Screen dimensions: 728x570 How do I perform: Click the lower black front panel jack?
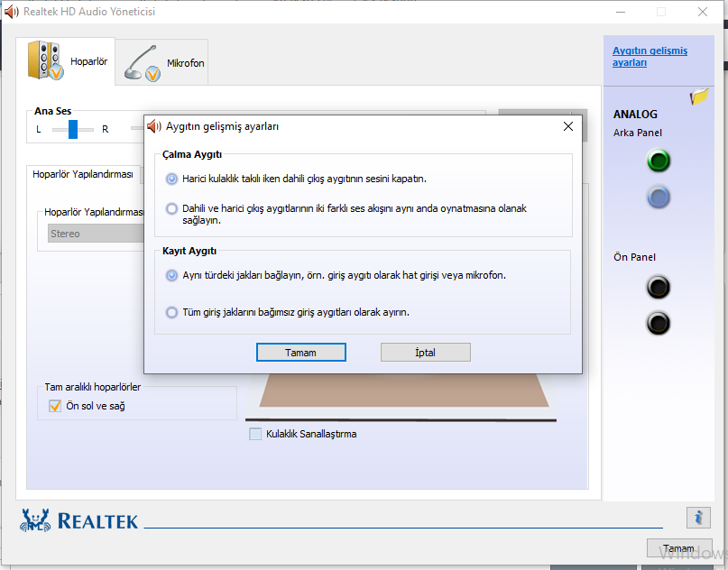[658, 323]
